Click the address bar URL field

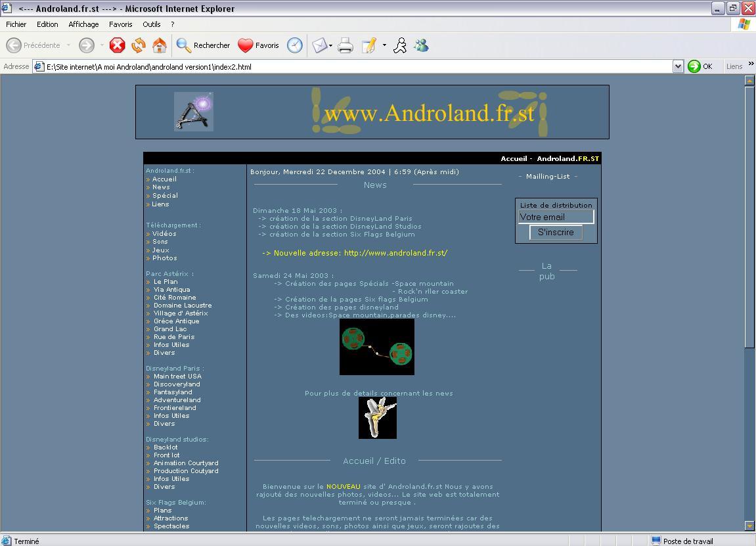359,66
